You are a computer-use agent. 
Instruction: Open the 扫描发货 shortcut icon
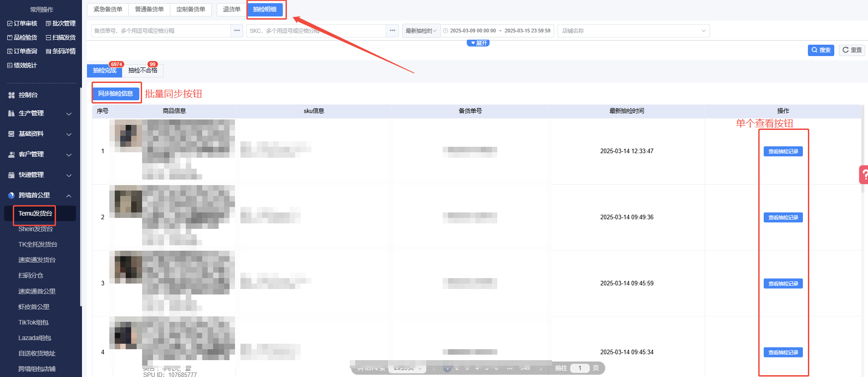coord(48,37)
